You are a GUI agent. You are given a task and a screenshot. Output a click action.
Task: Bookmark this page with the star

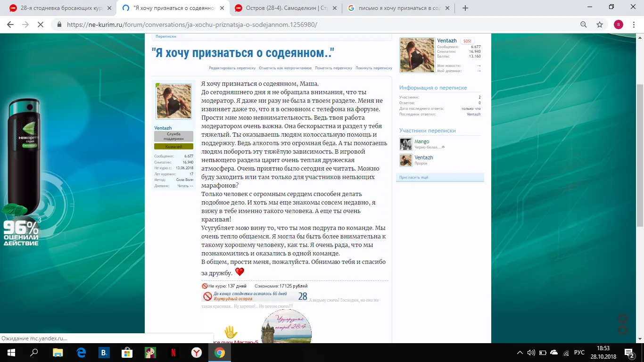[x=600, y=25]
